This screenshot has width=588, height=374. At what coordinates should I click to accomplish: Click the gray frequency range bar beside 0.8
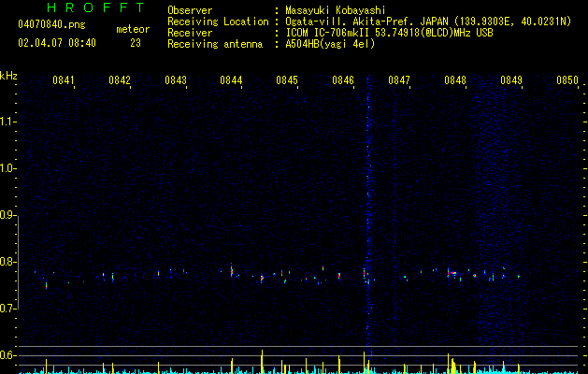[x=18, y=262]
